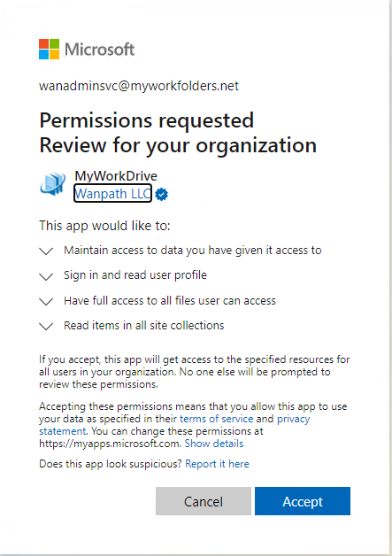Click the MyWorkDrive app icon
This screenshot has width=392, height=556.
[x=53, y=184]
